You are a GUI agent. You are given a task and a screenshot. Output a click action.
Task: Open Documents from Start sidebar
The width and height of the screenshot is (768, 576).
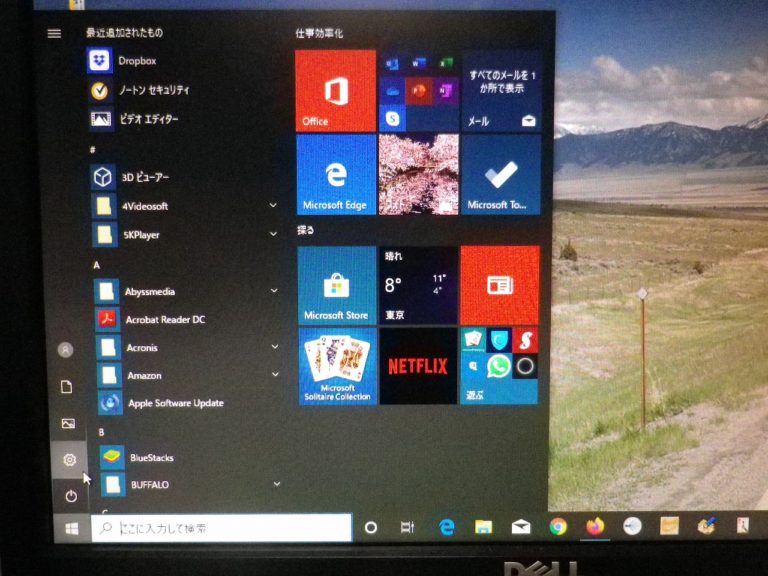[67, 387]
